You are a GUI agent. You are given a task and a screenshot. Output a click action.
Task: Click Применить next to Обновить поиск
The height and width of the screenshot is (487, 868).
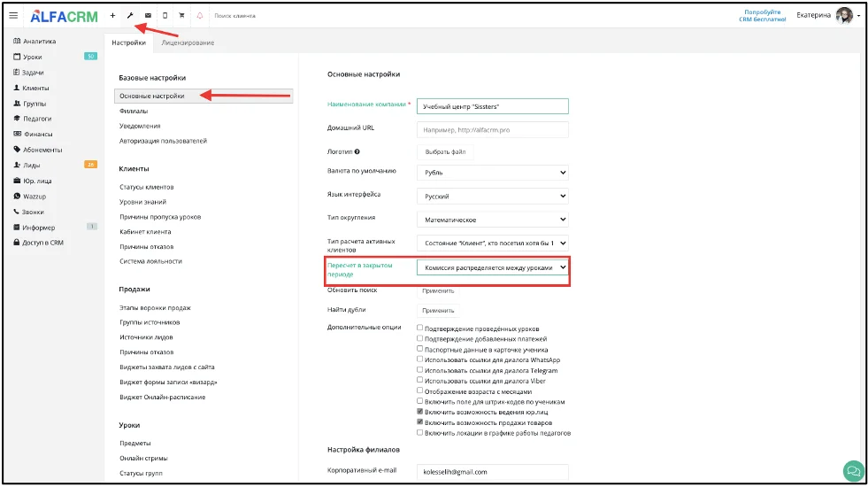tap(438, 290)
